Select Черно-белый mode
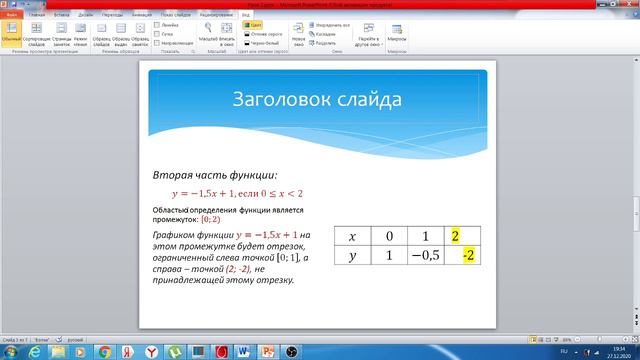The image size is (640, 360). point(261,43)
